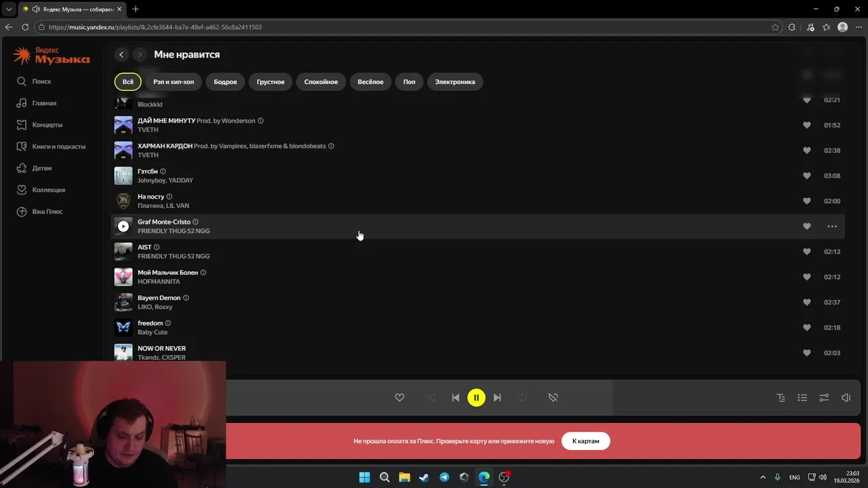Unlike NOW OR NEVER using its heart
The height and width of the screenshot is (488, 868).
pos(807,353)
